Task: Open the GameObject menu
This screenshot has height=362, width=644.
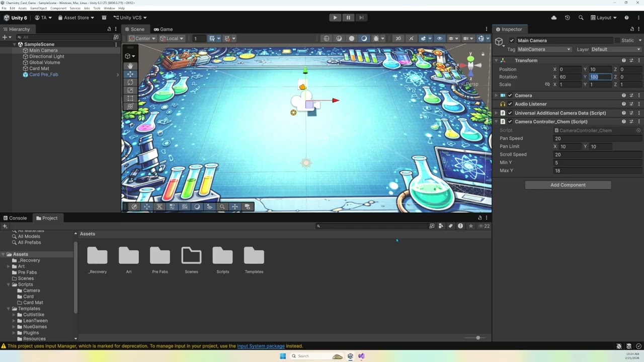Action: (x=38, y=8)
